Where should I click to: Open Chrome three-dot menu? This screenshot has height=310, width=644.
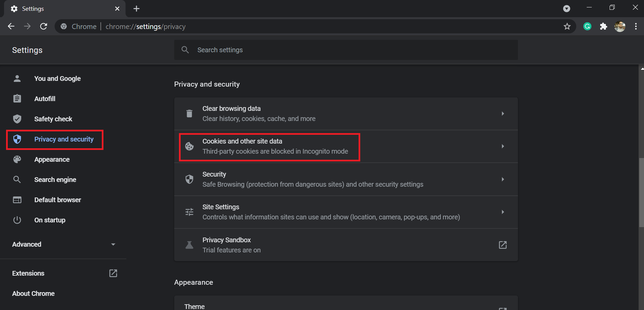636,27
